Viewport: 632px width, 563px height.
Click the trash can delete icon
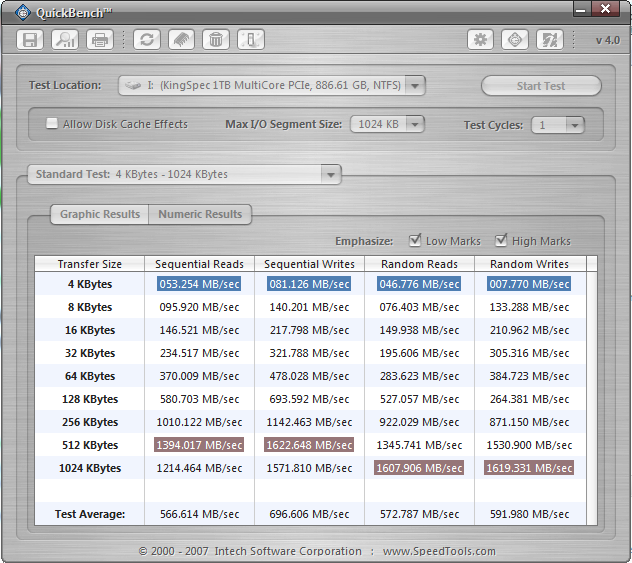(215, 40)
